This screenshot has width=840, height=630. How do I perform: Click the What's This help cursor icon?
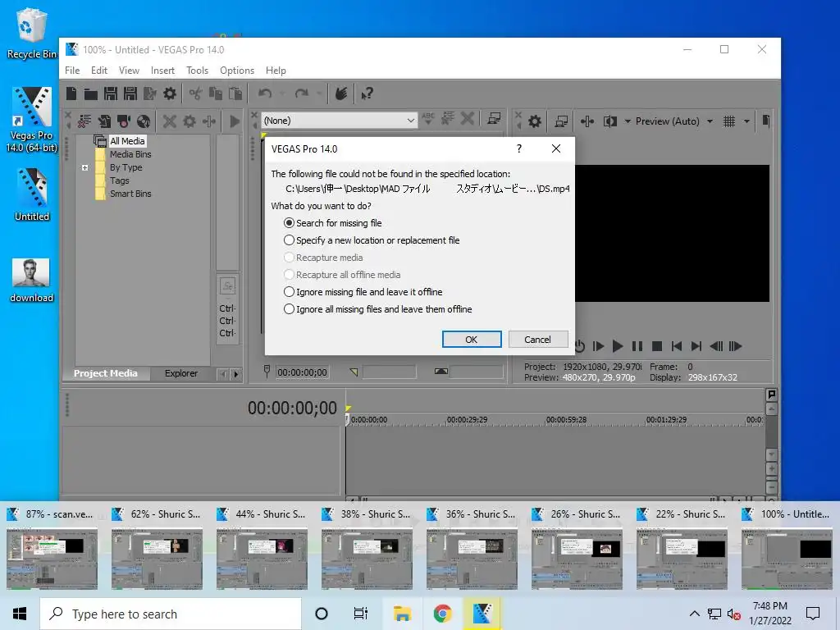pyautogui.click(x=367, y=94)
